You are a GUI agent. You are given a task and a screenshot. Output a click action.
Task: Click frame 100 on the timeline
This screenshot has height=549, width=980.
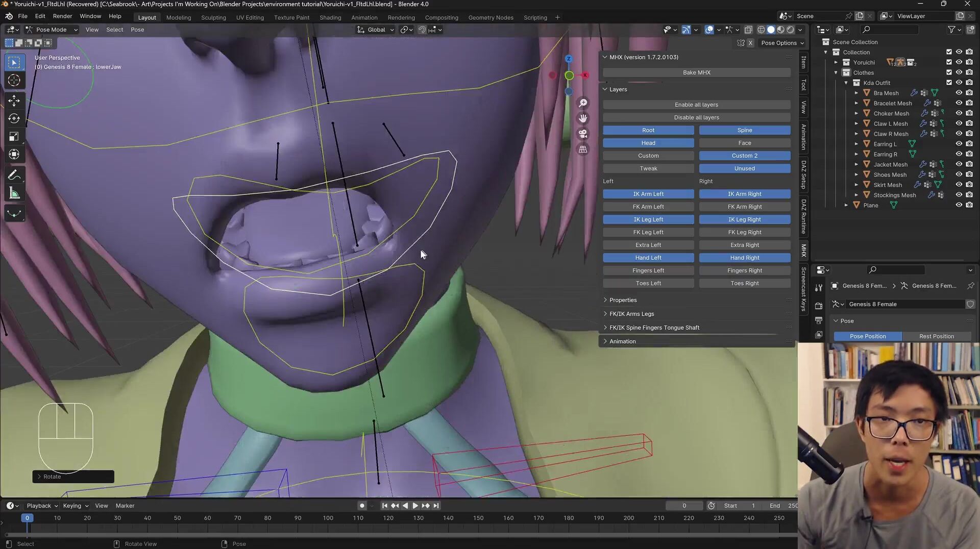[x=328, y=518]
